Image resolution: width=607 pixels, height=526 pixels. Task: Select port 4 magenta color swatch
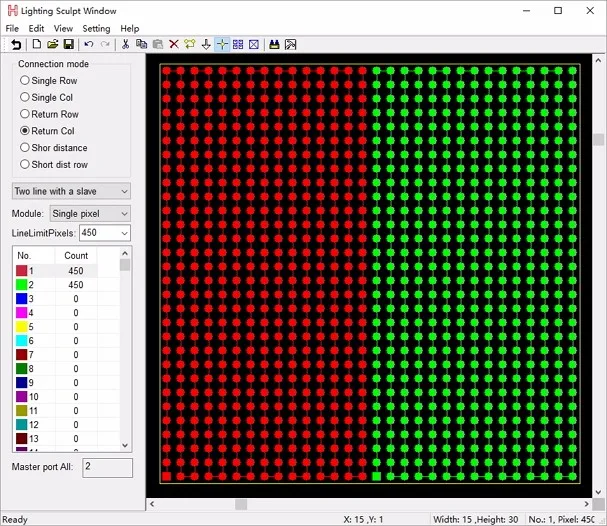point(21,312)
